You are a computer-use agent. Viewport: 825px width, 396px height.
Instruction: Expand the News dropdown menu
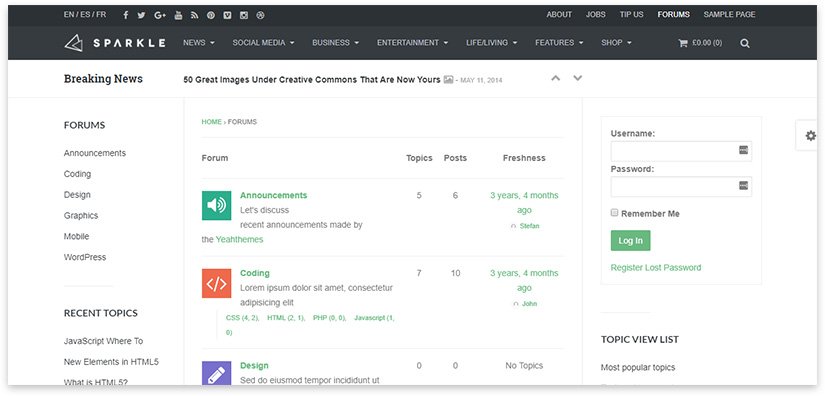click(x=199, y=43)
